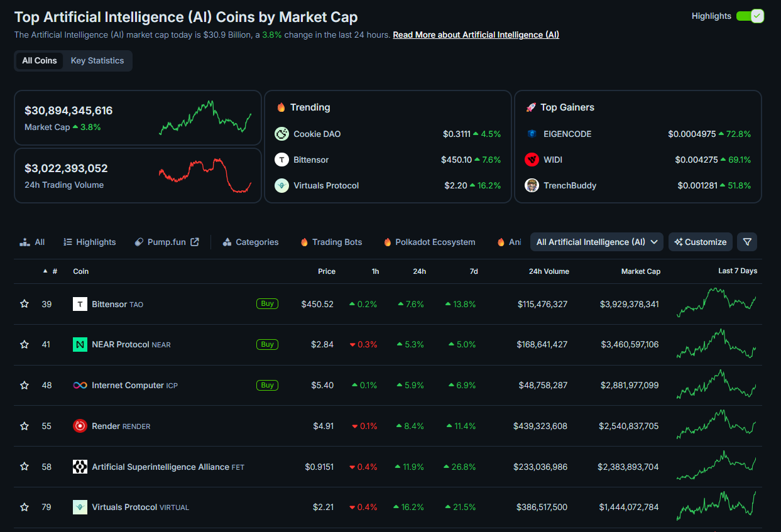Image resolution: width=781 pixels, height=532 pixels.
Task: View Render last 7 days chart
Action: 716,425
